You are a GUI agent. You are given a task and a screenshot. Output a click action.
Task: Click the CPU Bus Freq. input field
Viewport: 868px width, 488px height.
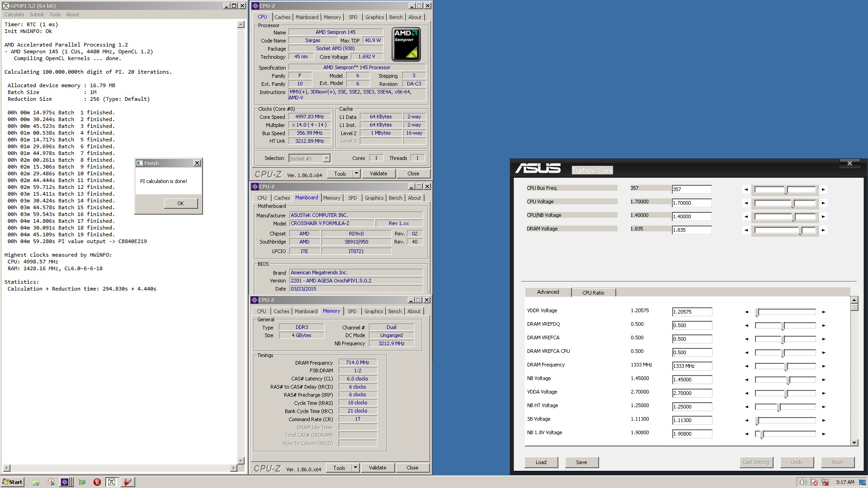tap(692, 189)
